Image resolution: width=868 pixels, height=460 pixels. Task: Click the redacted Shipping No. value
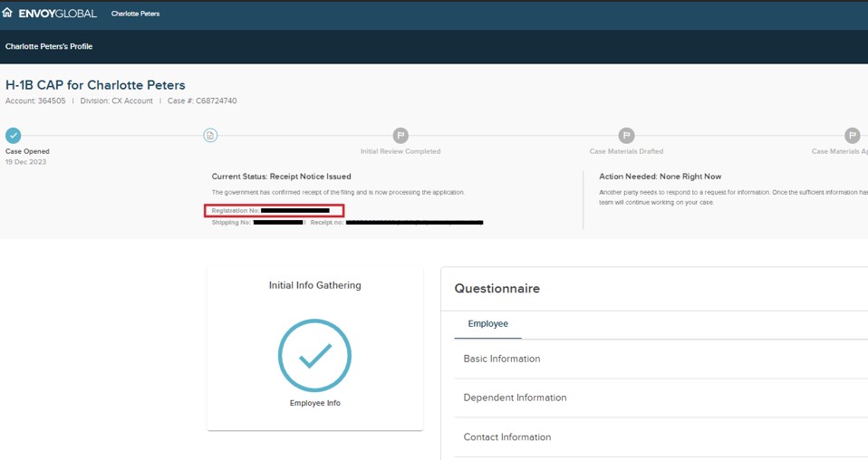tap(278, 223)
